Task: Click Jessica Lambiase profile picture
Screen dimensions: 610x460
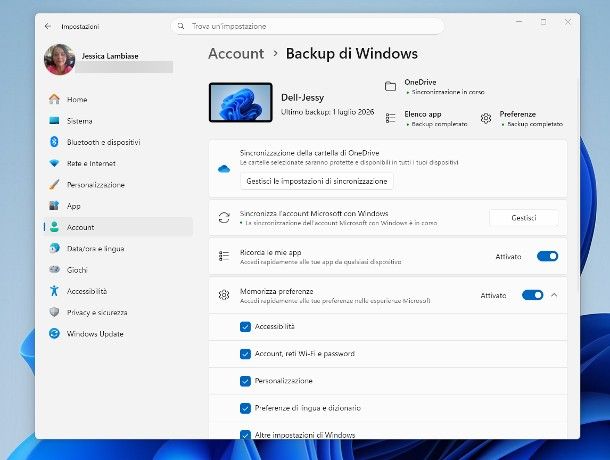Action: 60,60
